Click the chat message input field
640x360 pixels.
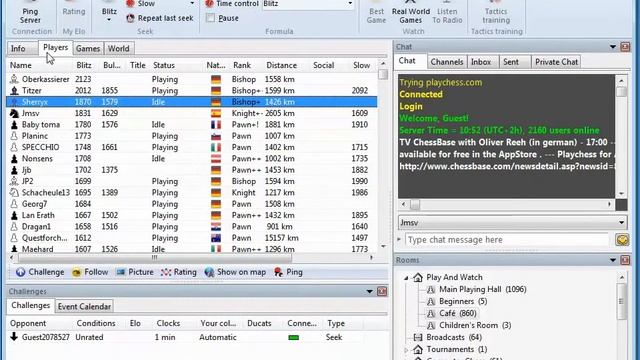[507, 240]
